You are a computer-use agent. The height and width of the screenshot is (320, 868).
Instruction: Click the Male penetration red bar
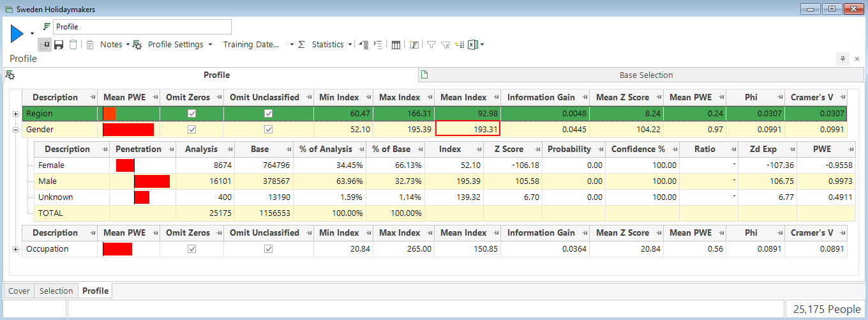coord(152,181)
